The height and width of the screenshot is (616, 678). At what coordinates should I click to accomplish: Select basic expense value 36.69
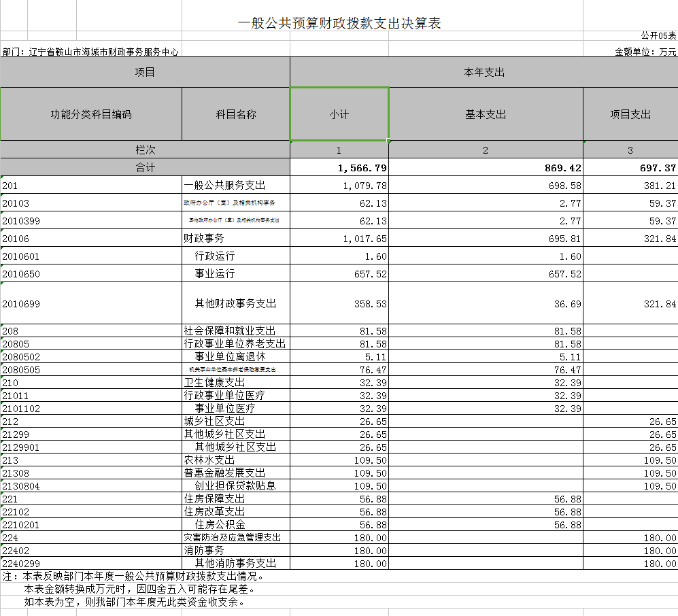486,303
